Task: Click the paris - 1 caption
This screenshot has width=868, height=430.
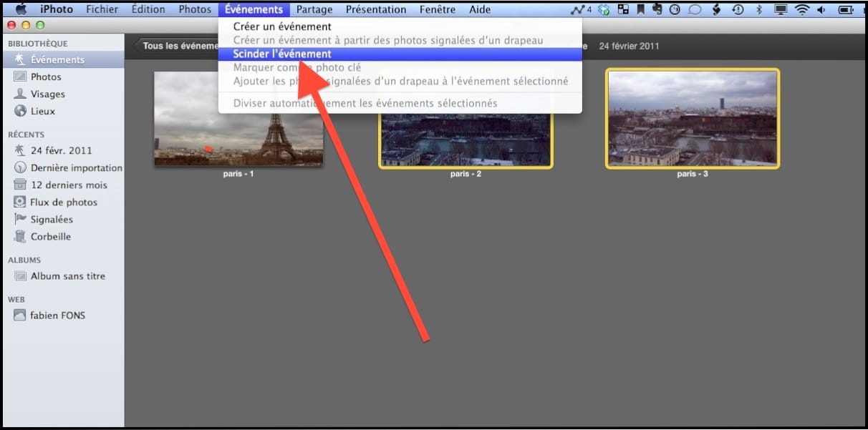Action: [x=238, y=174]
